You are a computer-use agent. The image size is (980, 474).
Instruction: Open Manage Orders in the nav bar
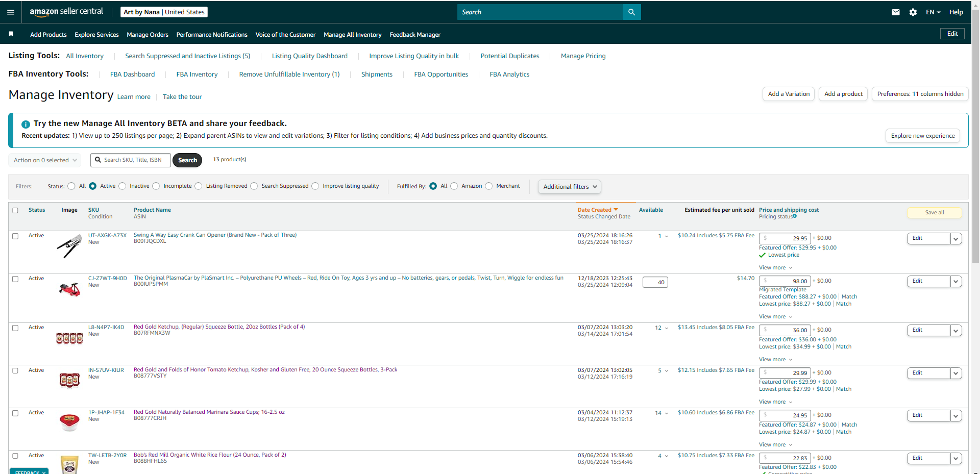(x=148, y=35)
